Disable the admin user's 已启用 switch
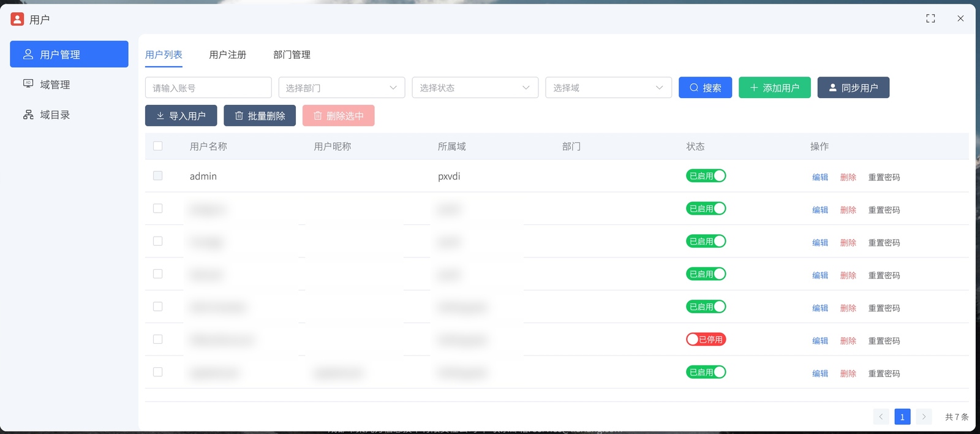Image resolution: width=980 pixels, height=434 pixels. tap(706, 176)
